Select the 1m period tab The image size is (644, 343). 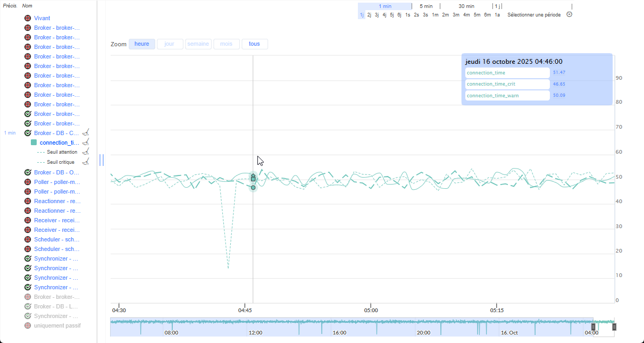tap(435, 15)
